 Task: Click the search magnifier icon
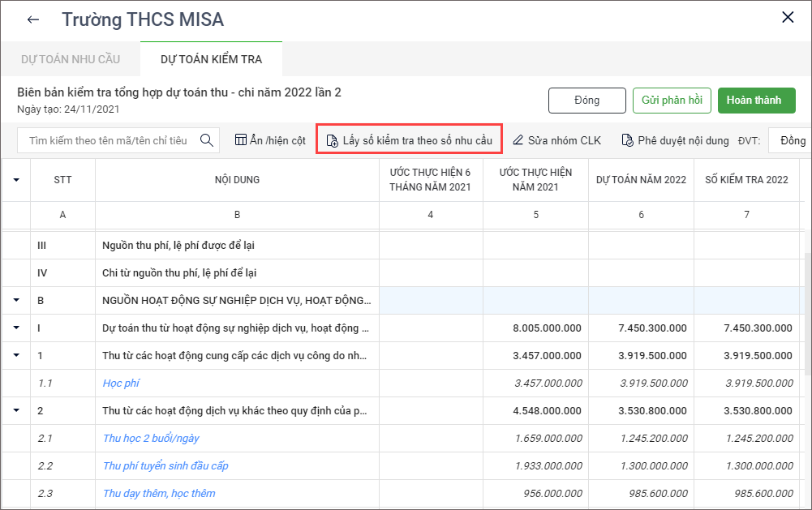coord(207,140)
